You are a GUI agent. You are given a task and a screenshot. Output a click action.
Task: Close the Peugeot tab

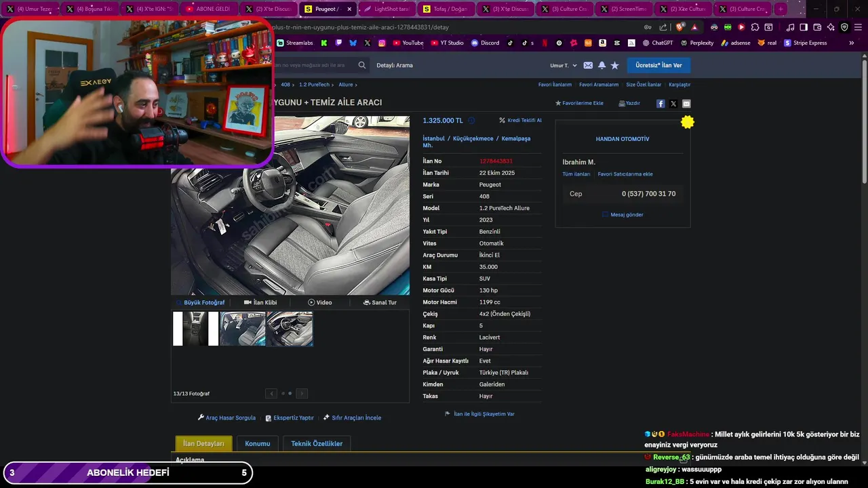pos(349,9)
